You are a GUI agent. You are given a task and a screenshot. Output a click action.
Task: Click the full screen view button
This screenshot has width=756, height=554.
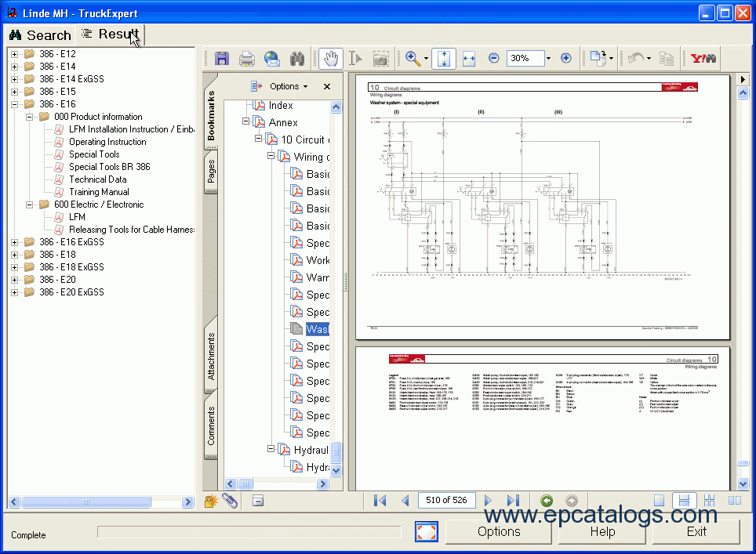[427, 532]
